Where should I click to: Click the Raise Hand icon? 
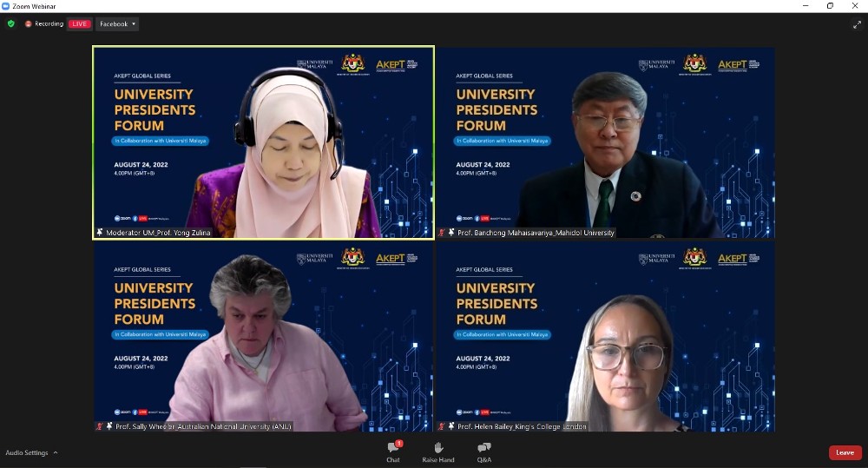click(x=438, y=451)
